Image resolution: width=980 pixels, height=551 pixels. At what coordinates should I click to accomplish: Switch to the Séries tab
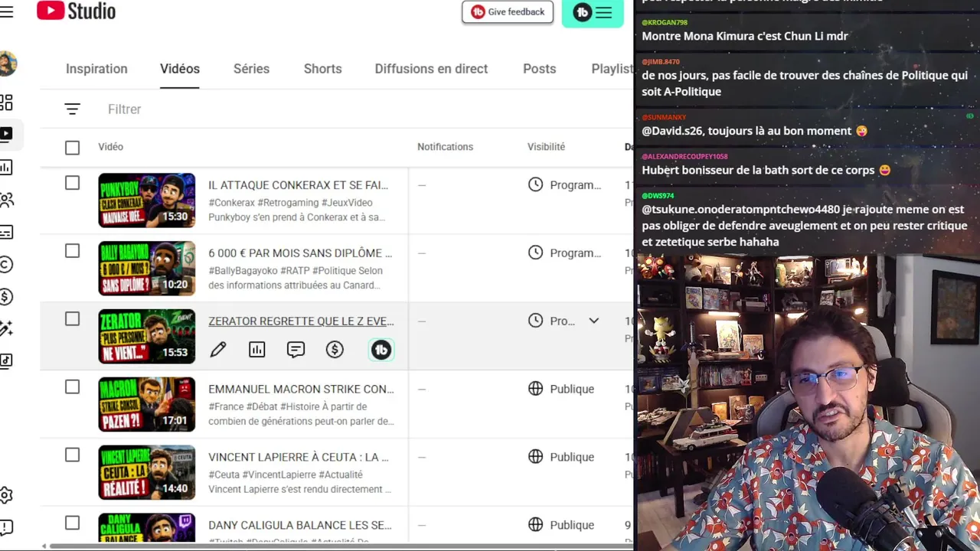point(251,69)
